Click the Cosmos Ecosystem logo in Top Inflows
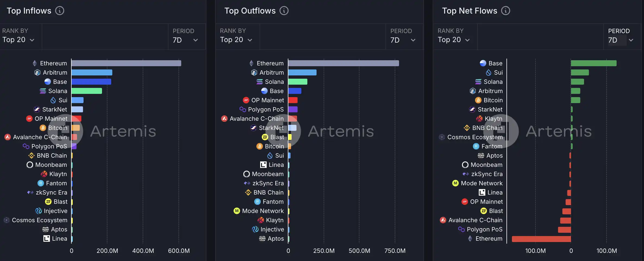This screenshot has width=644, height=261. (x=7, y=220)
